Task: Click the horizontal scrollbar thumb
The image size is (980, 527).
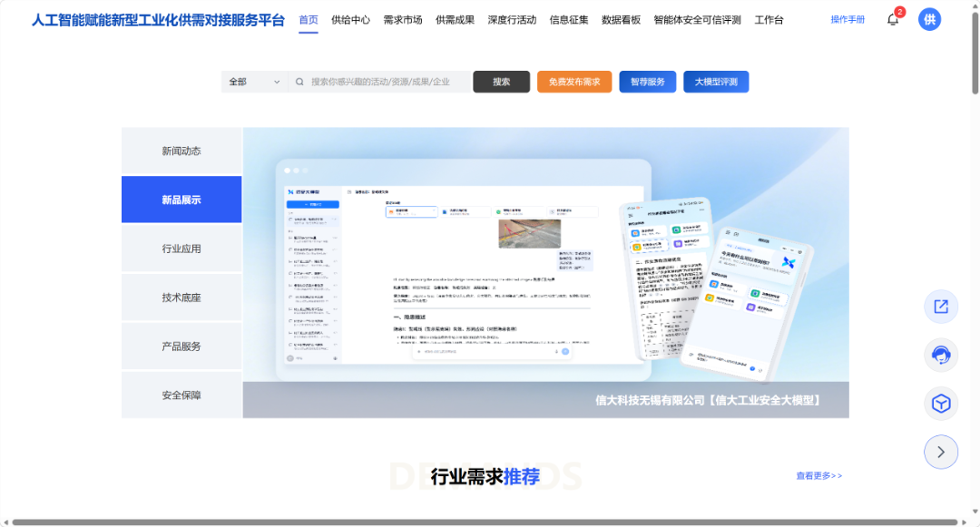Action: 485,522
